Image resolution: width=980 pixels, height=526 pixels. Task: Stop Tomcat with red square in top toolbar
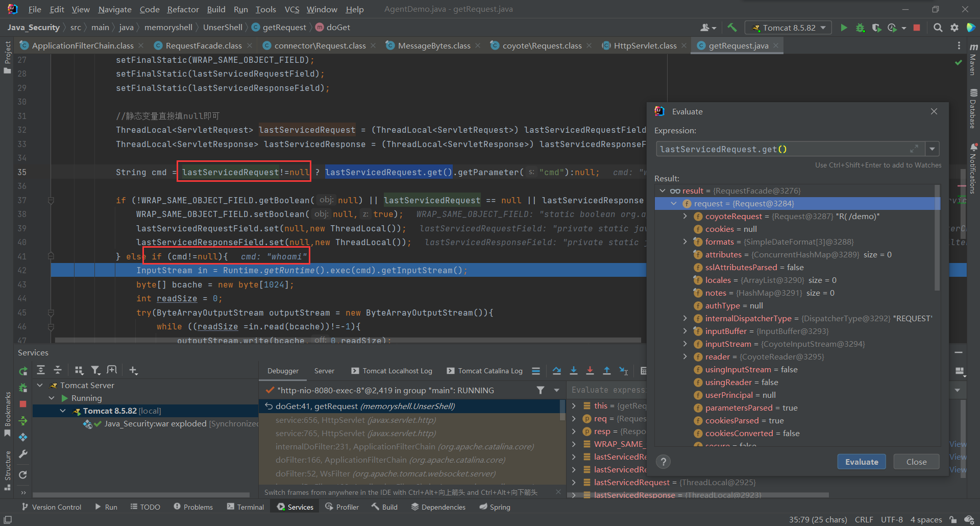(x=917, y=28)
